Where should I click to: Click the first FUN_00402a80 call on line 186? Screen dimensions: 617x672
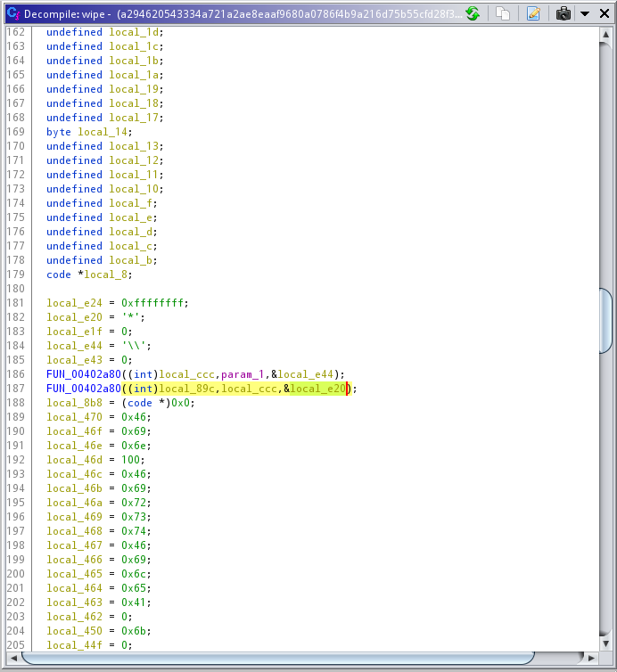84,374
